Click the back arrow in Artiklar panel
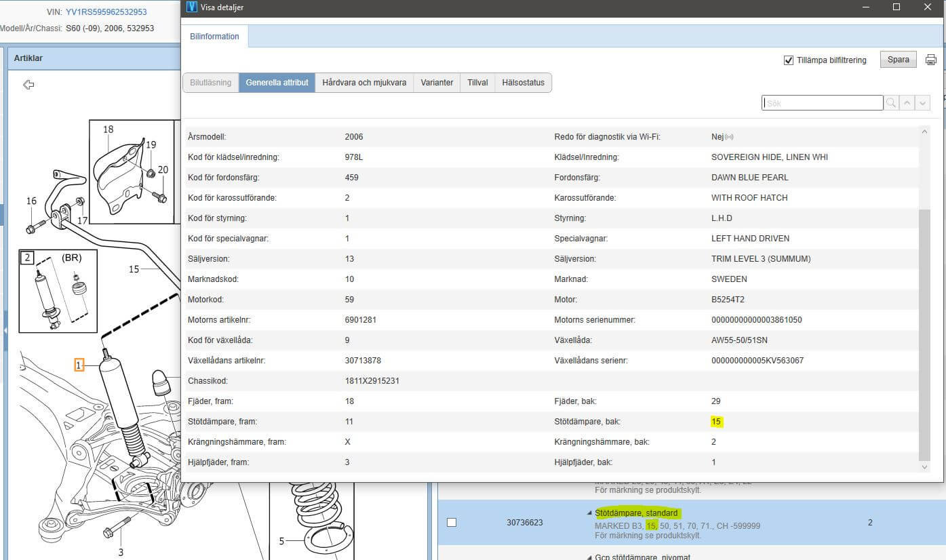The image size is (946, 560). (x=28, y=85)
